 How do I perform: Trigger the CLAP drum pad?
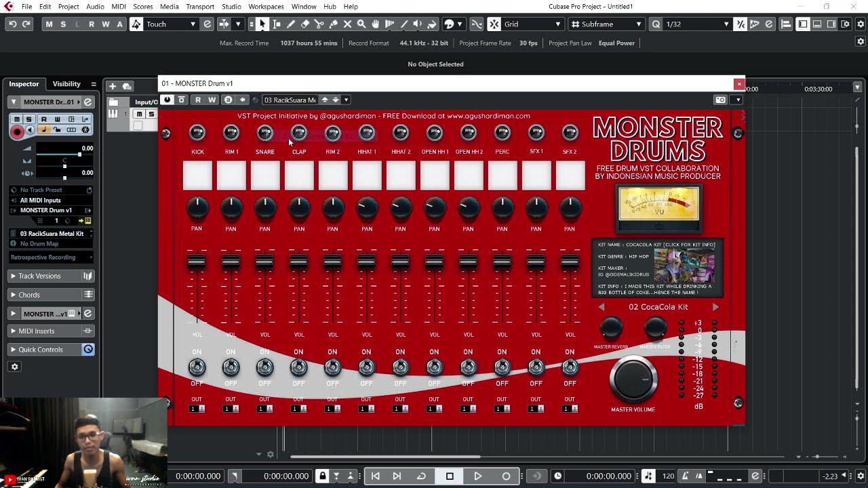(299, 176)
